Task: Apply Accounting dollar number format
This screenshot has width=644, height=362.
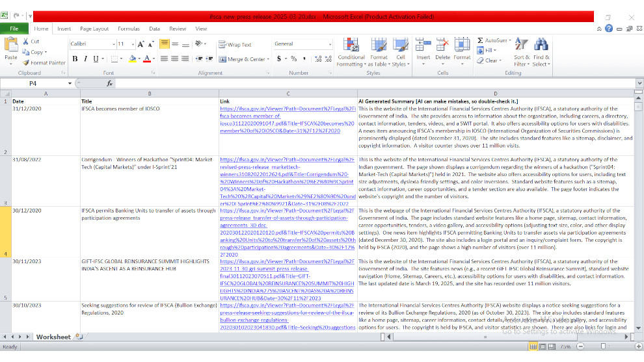Action: point(279,58)
